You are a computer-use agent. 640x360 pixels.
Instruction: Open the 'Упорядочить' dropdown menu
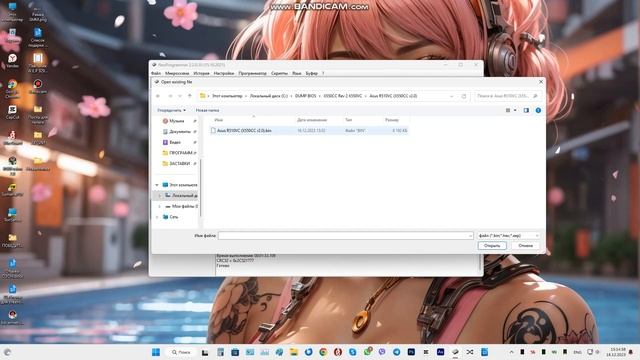(171, 110)
